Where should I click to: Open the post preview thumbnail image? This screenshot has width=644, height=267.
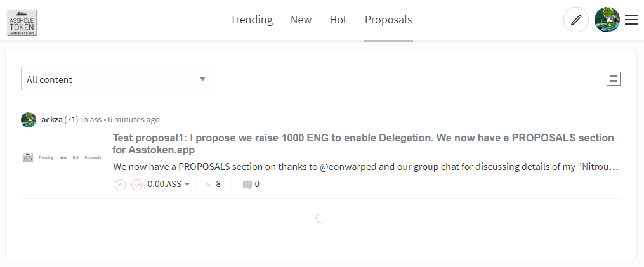tap(62, 157)
